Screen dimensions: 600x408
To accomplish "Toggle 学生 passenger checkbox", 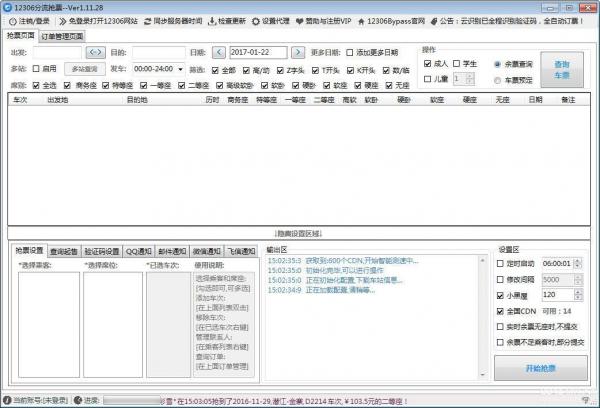I will (457, 64).
